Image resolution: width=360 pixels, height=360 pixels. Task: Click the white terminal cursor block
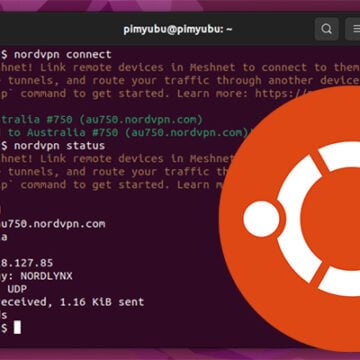[x=17, y=328]
